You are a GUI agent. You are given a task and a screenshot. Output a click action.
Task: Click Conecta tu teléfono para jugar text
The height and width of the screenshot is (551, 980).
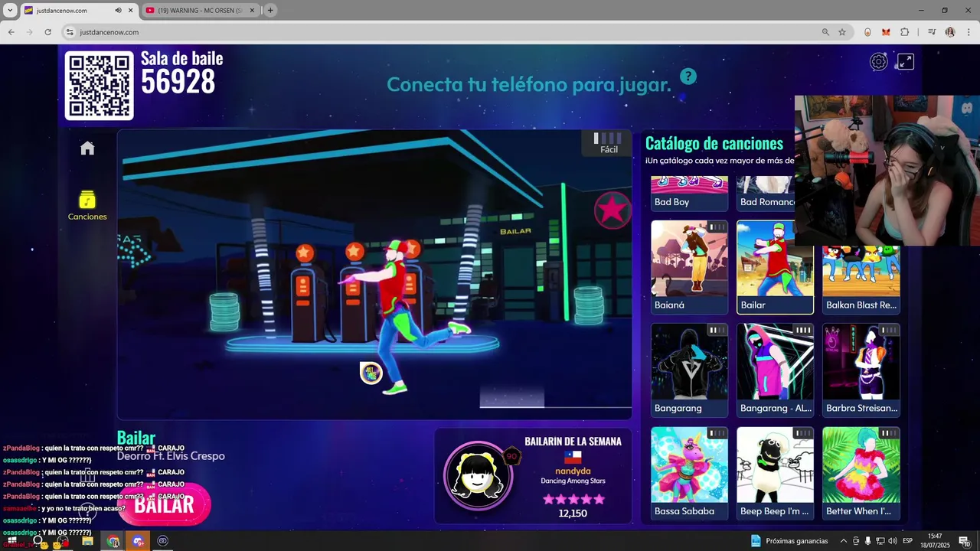529,84
